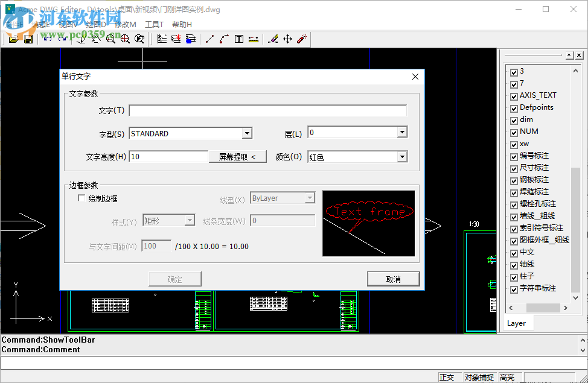
Task: Click the 屏幕提取 button
Action: [237, 156]
